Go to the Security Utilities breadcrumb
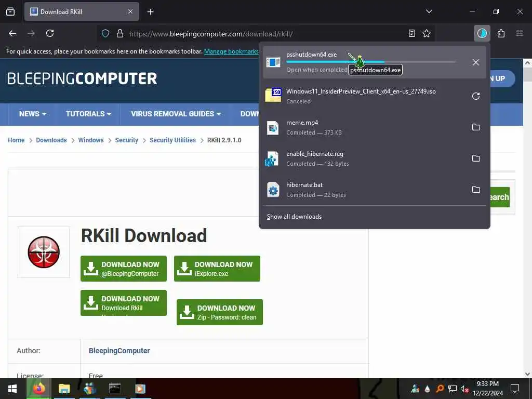532x399 pixels. tap(172, 140)
